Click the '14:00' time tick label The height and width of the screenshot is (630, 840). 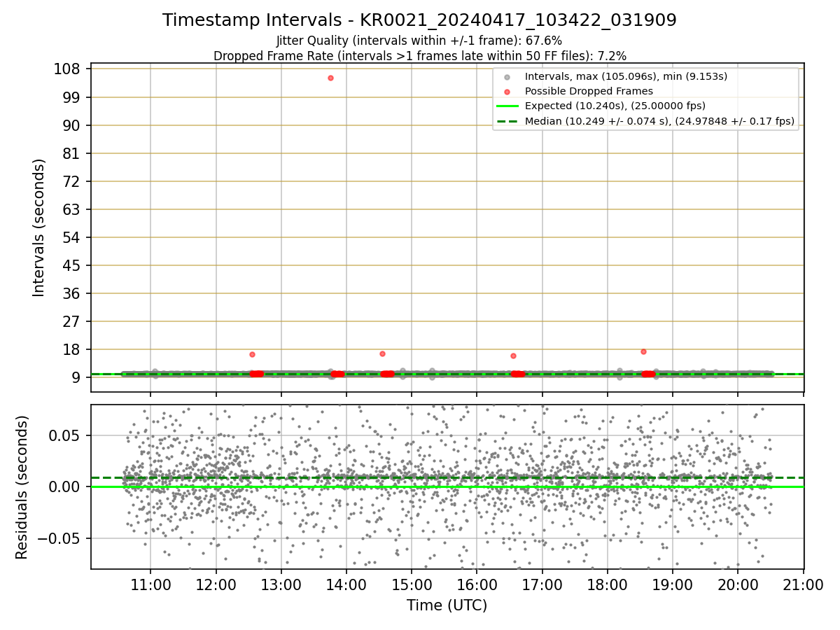pos(346,587)
